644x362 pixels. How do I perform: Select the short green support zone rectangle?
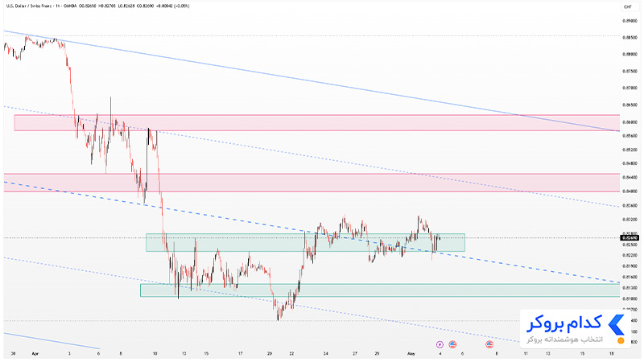[305, 243]
